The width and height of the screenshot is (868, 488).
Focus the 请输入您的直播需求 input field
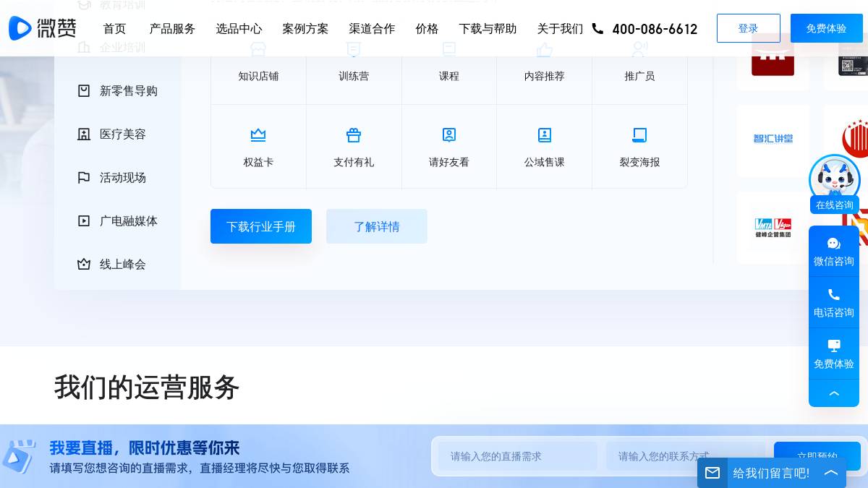coord(518,456)
